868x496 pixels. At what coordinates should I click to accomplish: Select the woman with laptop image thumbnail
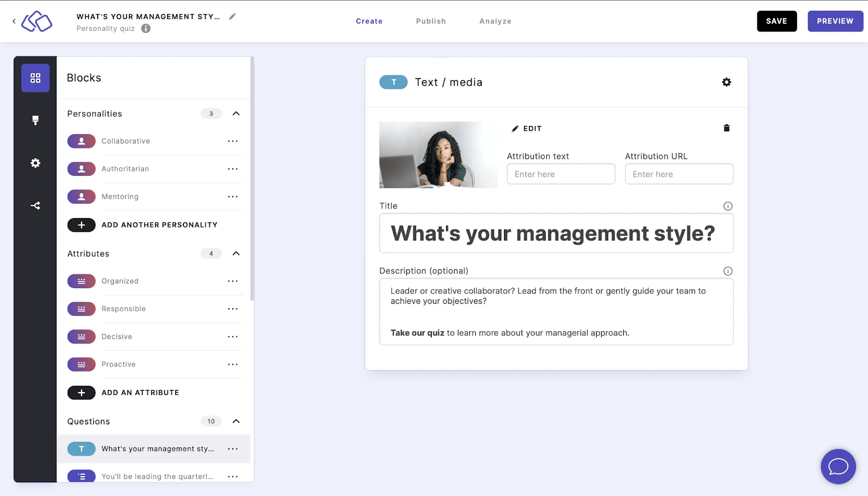pos(438,155)
